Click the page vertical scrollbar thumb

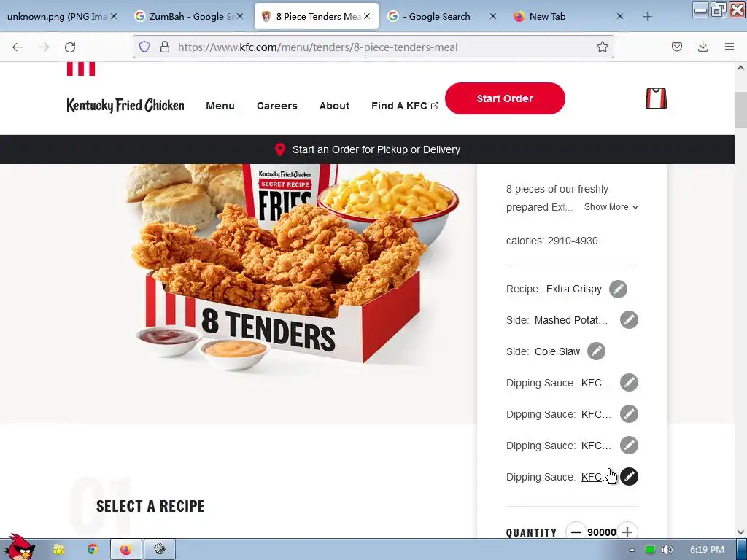(740, 109)
